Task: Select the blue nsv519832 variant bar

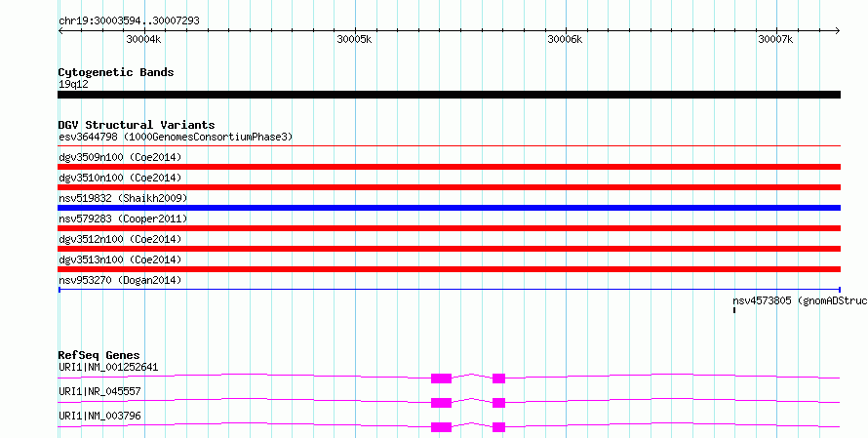Action: [x=449, y=208]
